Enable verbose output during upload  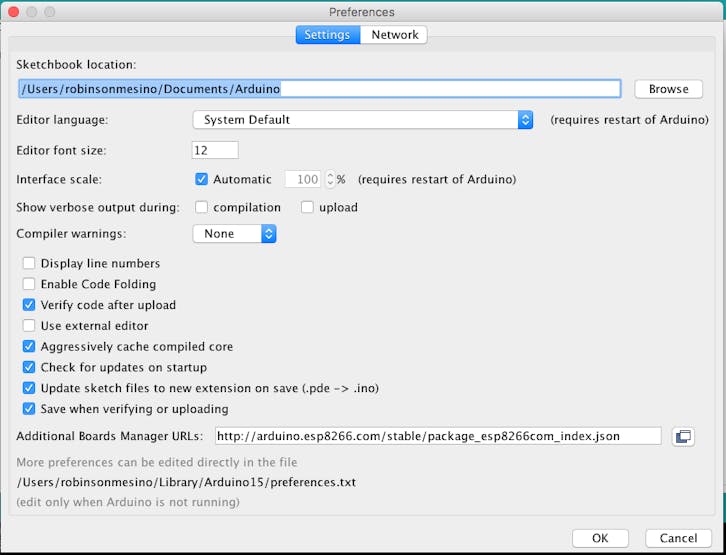[x=307, y=207]
